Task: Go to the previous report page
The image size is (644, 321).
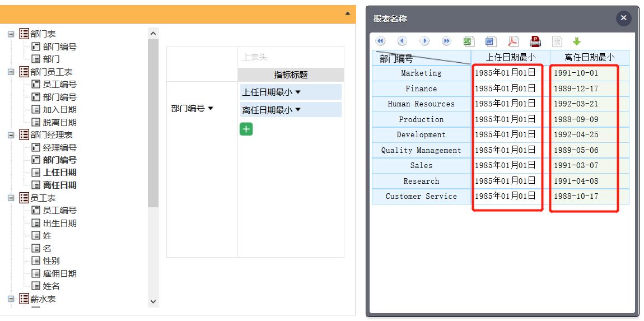Action: pos(403,41)
